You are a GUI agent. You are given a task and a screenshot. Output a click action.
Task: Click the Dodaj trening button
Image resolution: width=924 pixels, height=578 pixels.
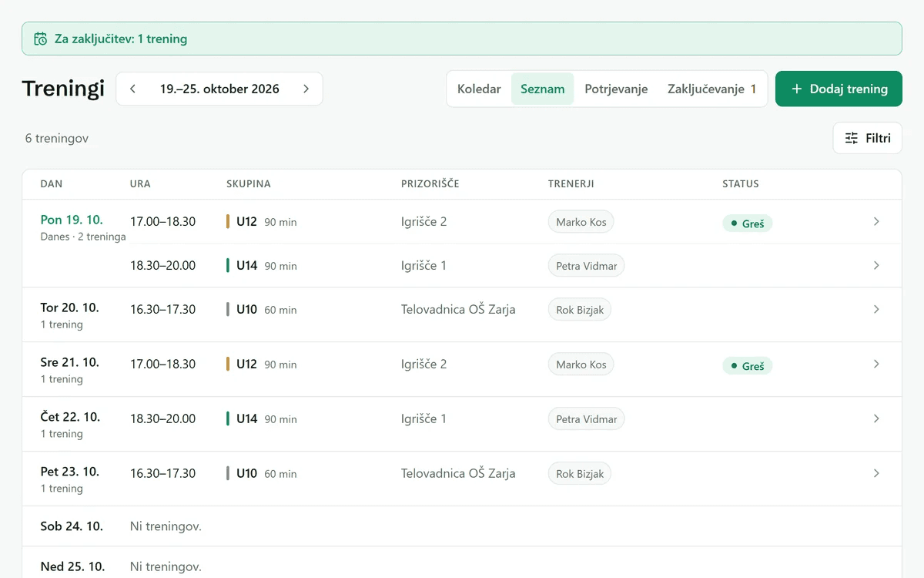click(839, 89)
